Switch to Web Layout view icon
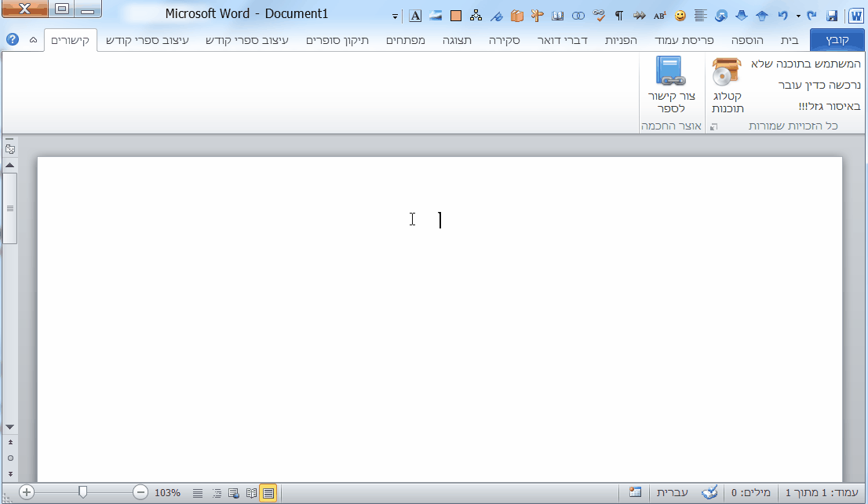The height and width of the screenshot is (504, 868). tap(234, 493)
